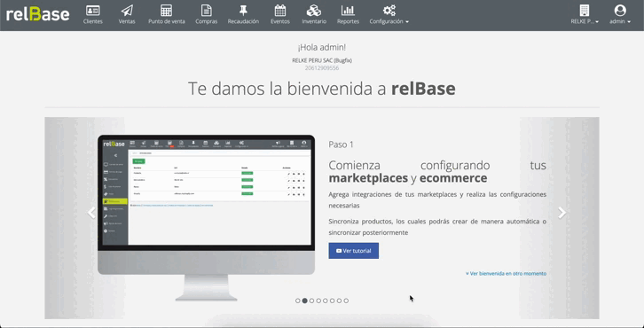Viewport: 644px width, 328px height.
Task: Click the Compras menu label
Action: click(206, 22)
